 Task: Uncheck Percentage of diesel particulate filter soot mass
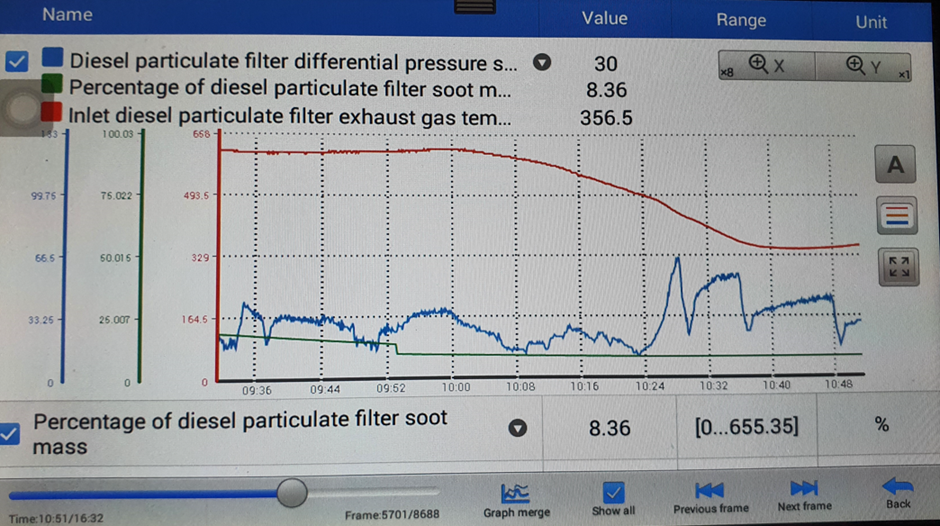pos(12,432)
